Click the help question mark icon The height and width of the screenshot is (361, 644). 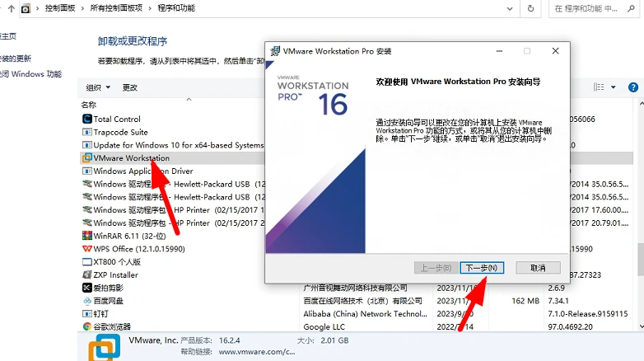(633, 87)
